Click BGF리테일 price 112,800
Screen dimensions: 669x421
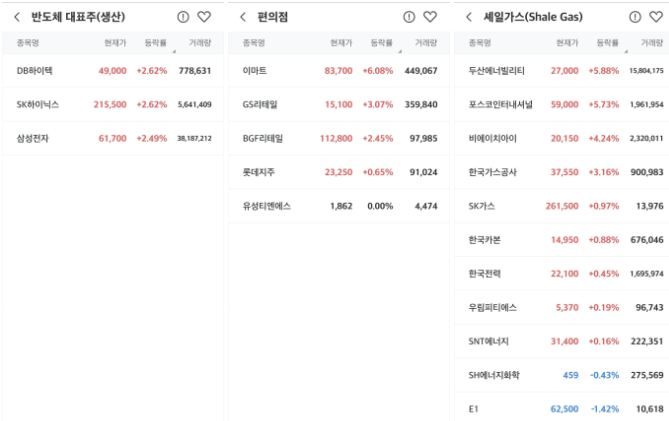336,138
